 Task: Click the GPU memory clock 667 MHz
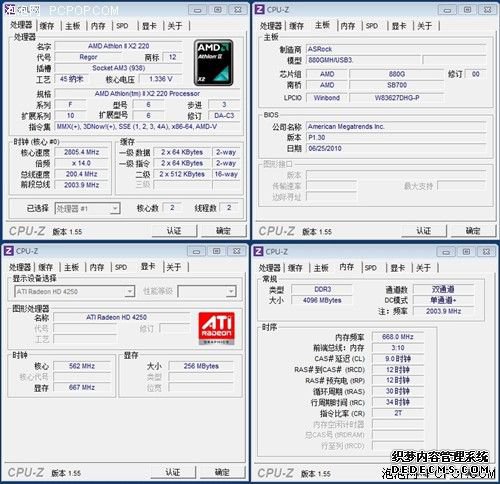[82, 387]
